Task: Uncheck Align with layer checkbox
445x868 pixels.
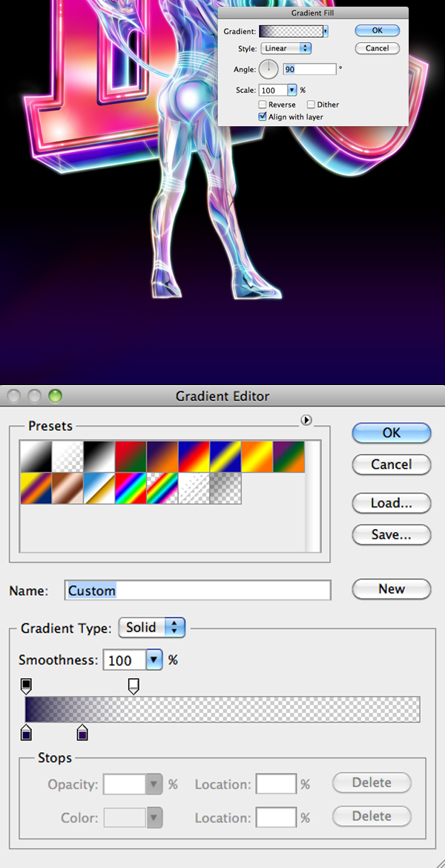Action: tap(263, 116)
